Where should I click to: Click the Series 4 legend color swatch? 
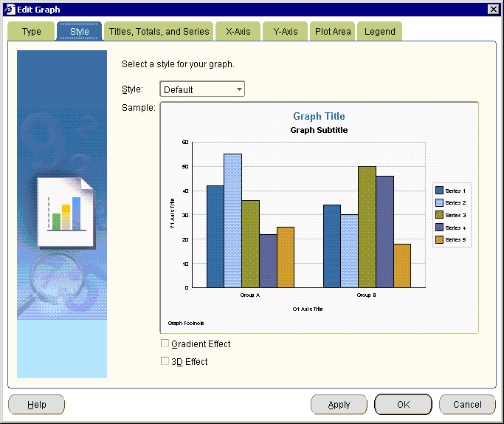pos(439,228)
